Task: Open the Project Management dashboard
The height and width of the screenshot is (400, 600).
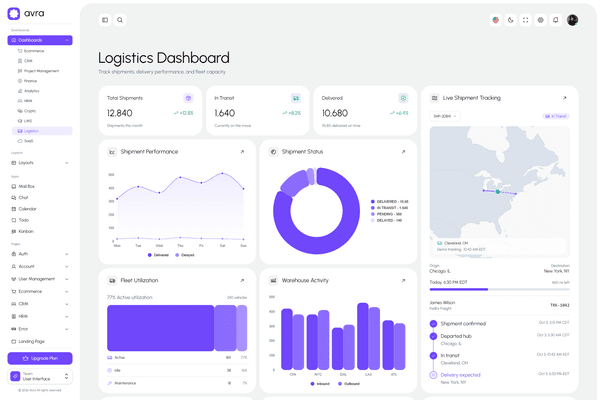Action: (41, 71)
